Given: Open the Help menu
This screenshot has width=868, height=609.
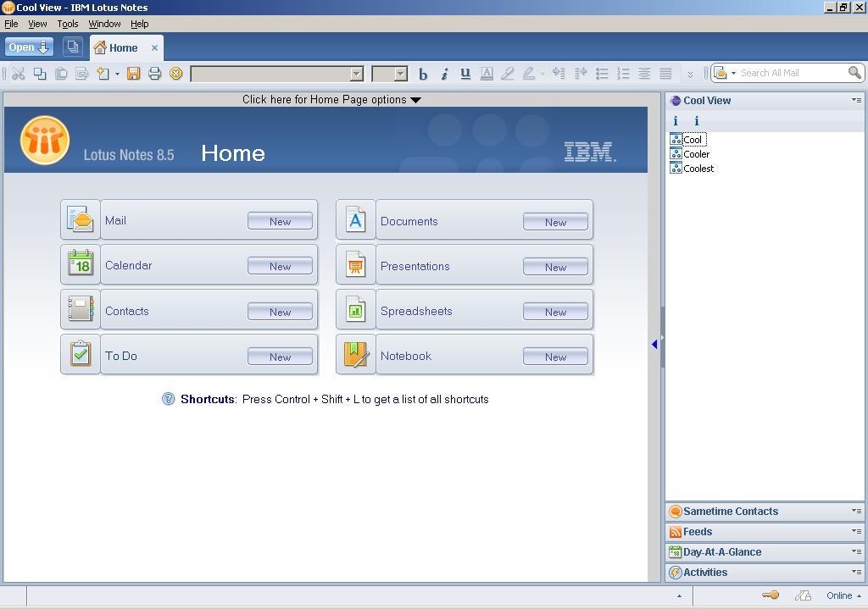Looking at the screenshot, I should coord(140,24).
